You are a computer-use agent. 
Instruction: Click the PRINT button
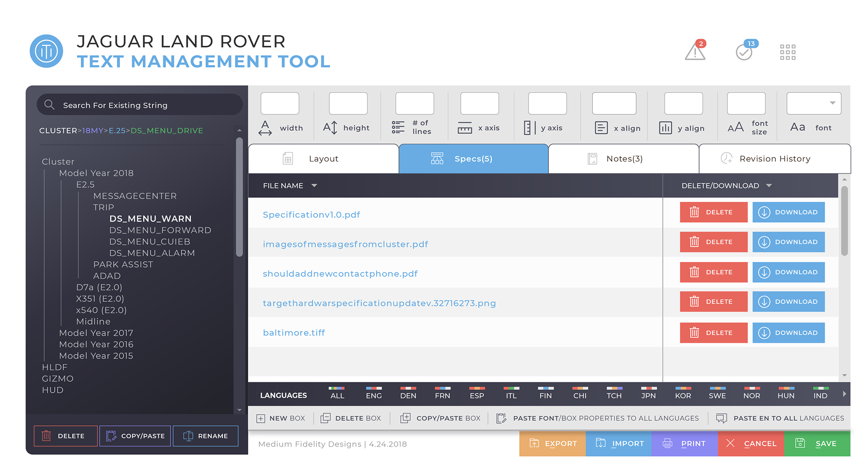[685, 443]
